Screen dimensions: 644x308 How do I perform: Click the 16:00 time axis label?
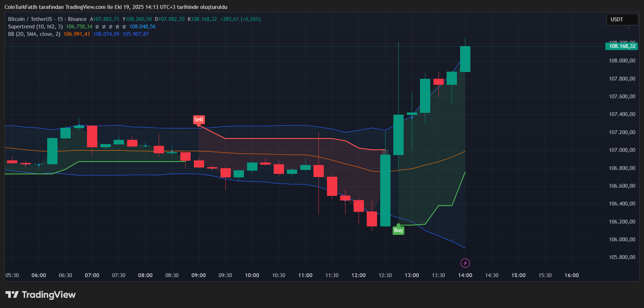point(572,275)
